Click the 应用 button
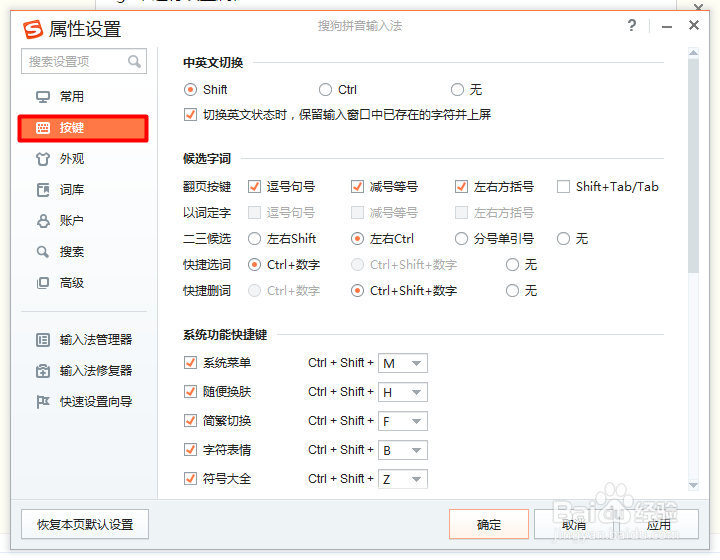Screen dimensions: 720x560 (x=659, y=524)
